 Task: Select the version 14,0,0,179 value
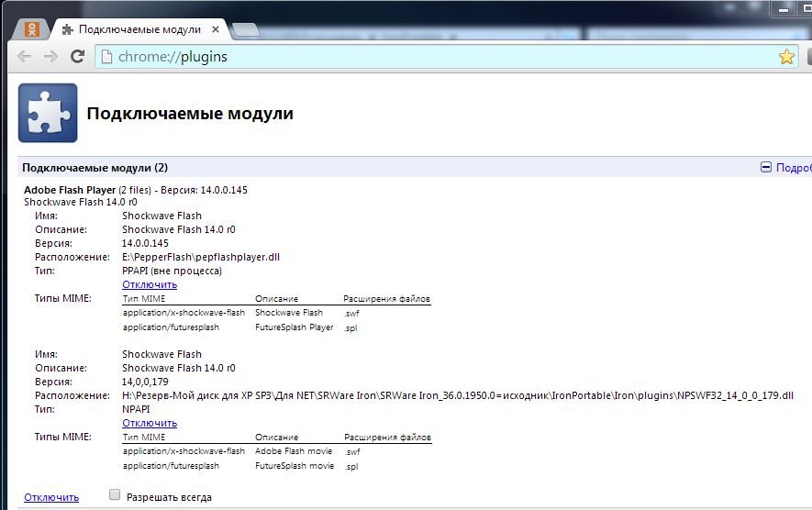(x=145, y=382)
